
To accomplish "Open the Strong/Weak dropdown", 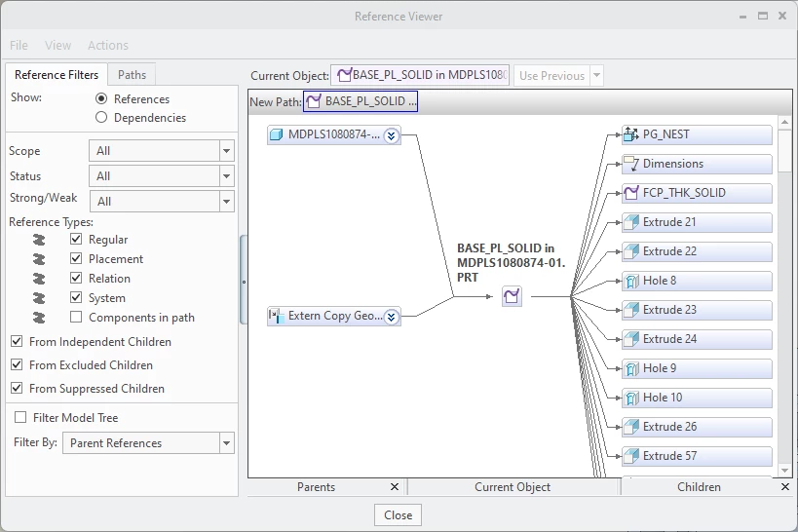I will point(227,201).
